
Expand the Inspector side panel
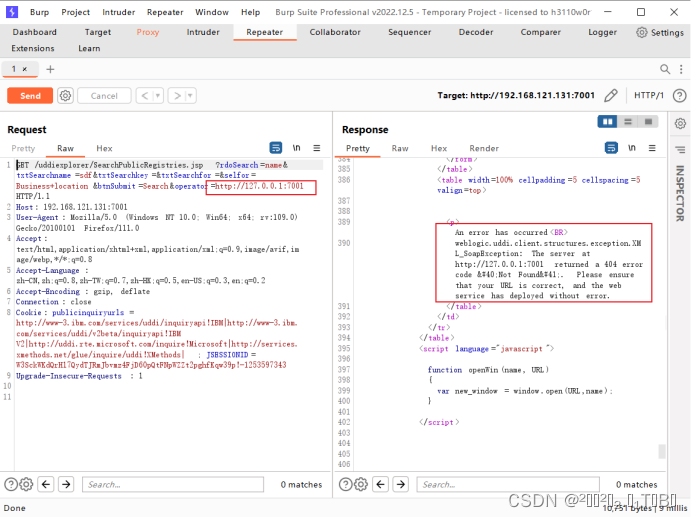[x=680, y=193]
